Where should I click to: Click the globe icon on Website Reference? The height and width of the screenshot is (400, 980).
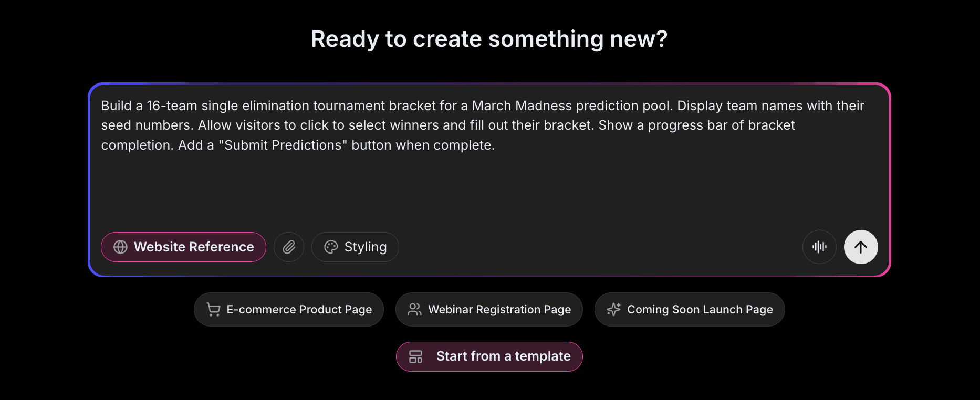tap(121, 247)
